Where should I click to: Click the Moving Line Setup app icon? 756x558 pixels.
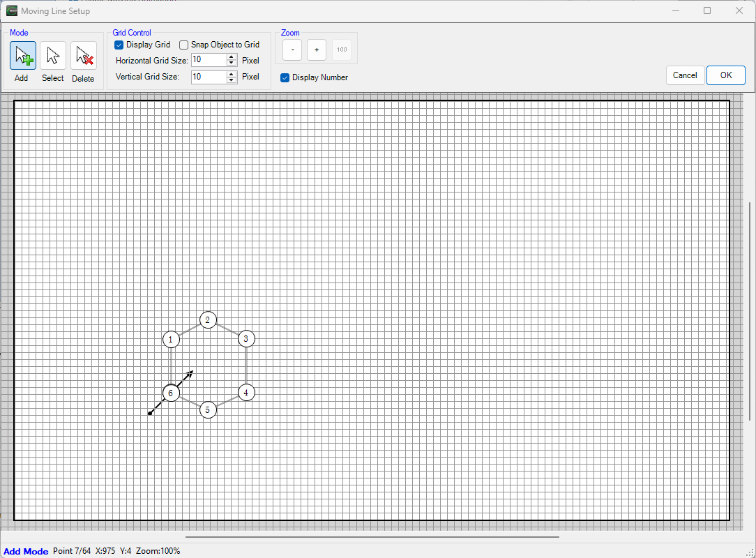tap(12, 10)
